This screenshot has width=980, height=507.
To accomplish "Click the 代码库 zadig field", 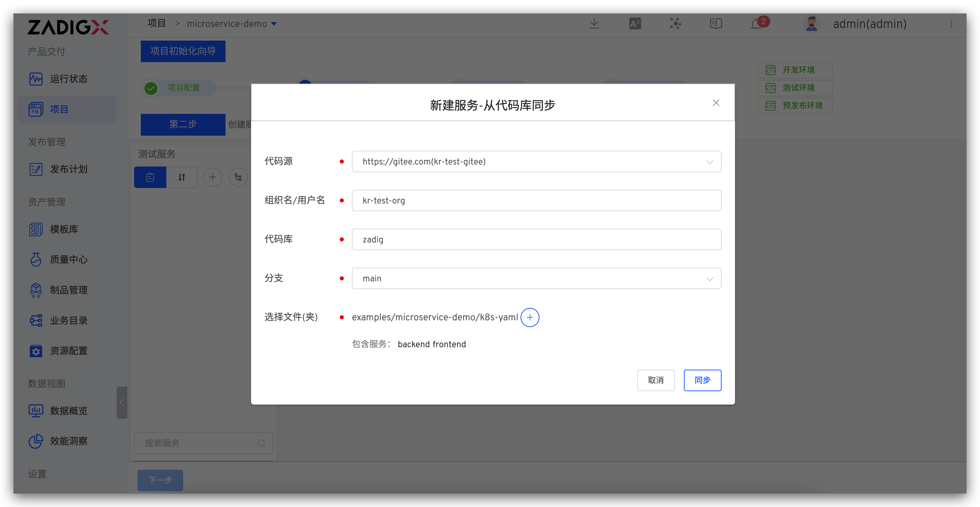I will 536,239.
